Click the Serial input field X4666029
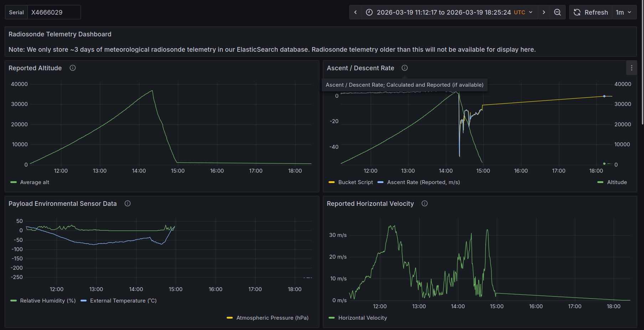Image resolution: width=644 pixels, height=330 pixels. (x=54, y=12)
